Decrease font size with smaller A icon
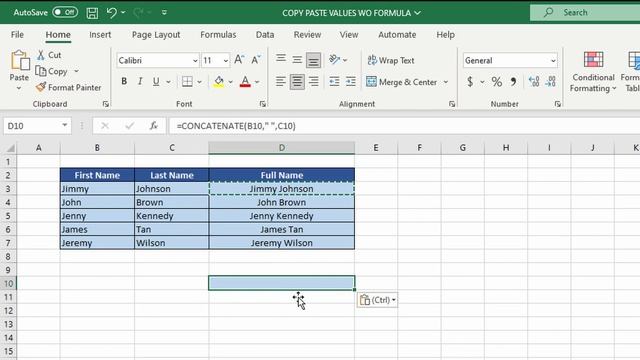Image resolution: width=640 pixels, height=360 pixels. pyautogui.click(x=256, y=60)
